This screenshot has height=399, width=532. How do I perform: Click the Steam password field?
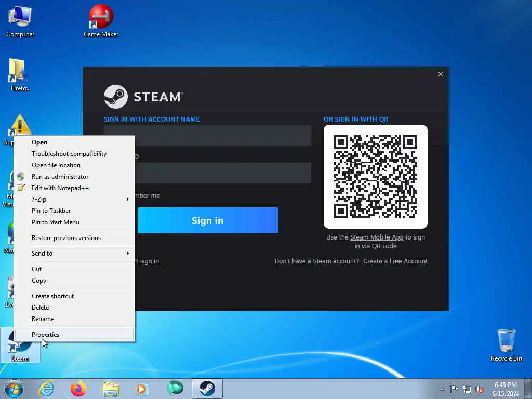coord(223,173)
